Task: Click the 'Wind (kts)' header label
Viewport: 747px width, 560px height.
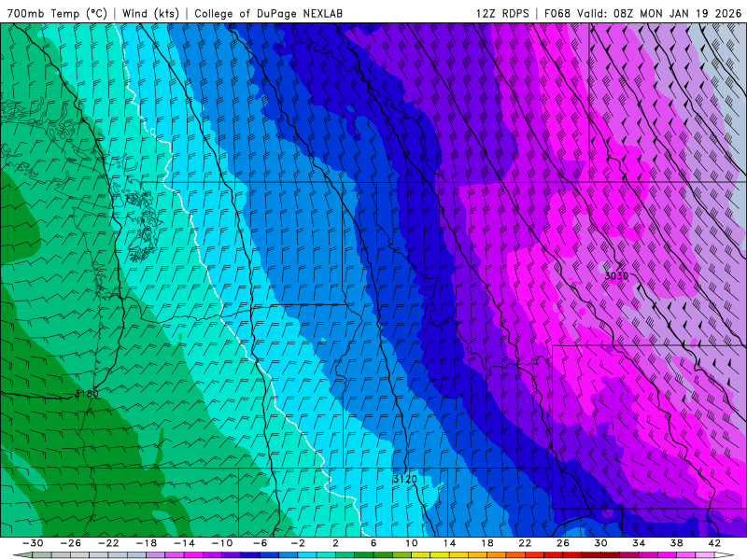Action: click(x=150, y=13)
